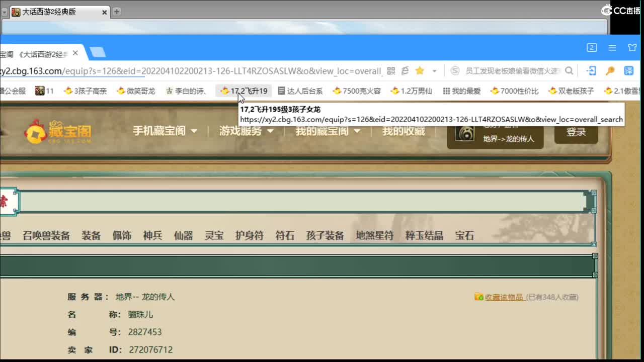This screenshot has width=644, height=362.
Task: Select the 仙器 category tab
Action: [x=183, y=236]
